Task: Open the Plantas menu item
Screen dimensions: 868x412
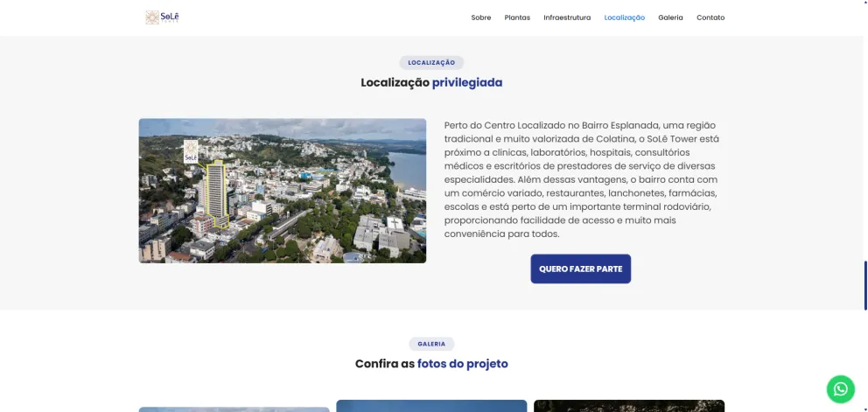Action: coord(517,17)
